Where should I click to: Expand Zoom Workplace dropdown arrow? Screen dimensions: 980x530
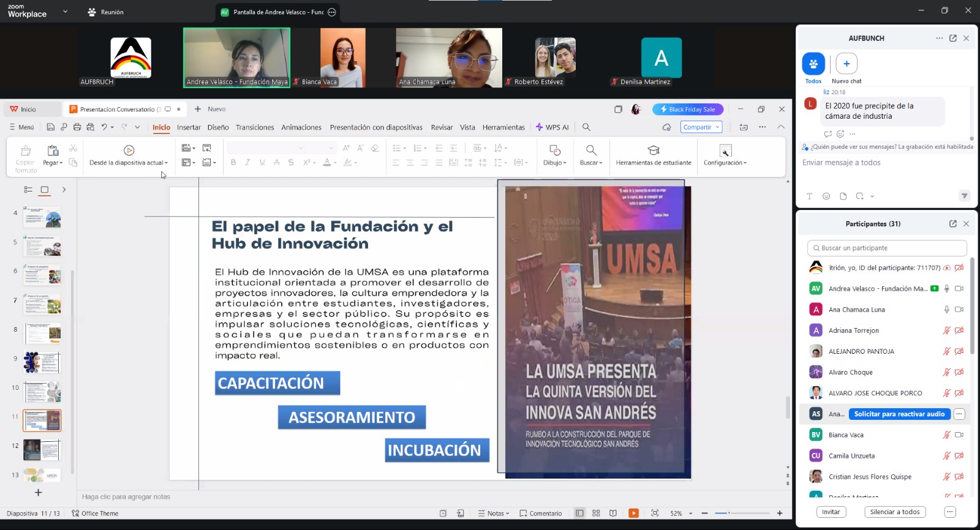tap(65, 12)
